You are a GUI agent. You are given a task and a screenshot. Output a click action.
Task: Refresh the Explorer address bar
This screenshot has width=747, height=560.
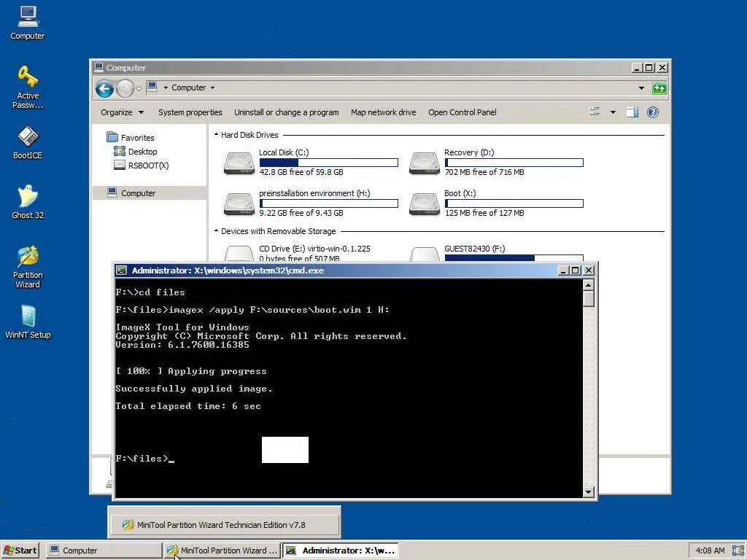[659, 87]
